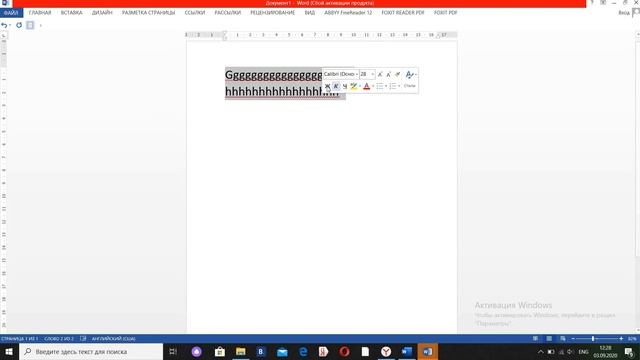The height and width of the screenshot is (360, 640).
Task: Click the СТРАНИЦА 1 ИЗ 1 status indicator
Action: tap(19, 338)
